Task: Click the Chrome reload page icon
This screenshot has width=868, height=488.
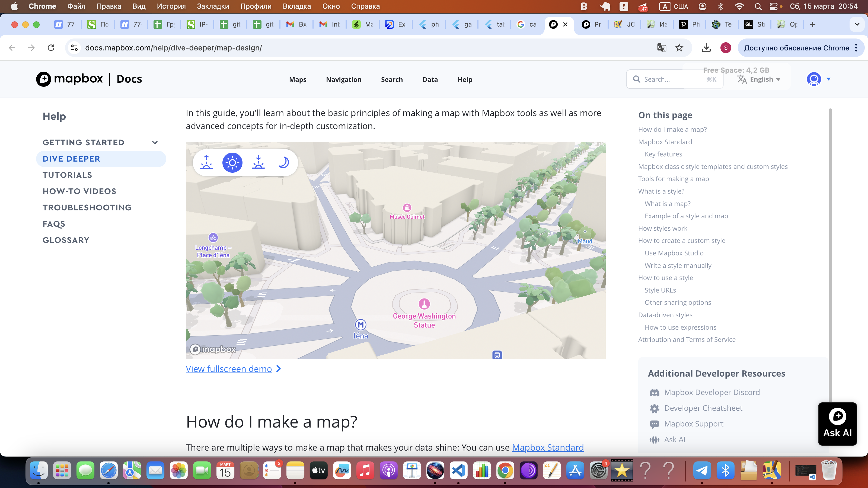Action: (51, 48)
